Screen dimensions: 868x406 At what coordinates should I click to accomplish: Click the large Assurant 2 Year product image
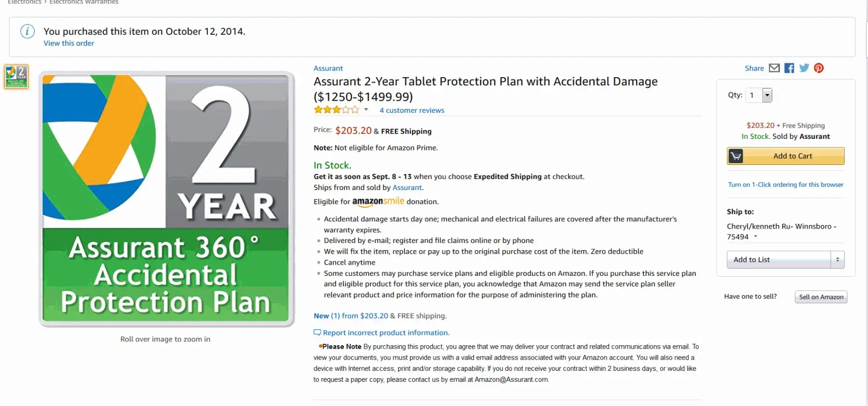pyautogui.click(x=166, y=199)
